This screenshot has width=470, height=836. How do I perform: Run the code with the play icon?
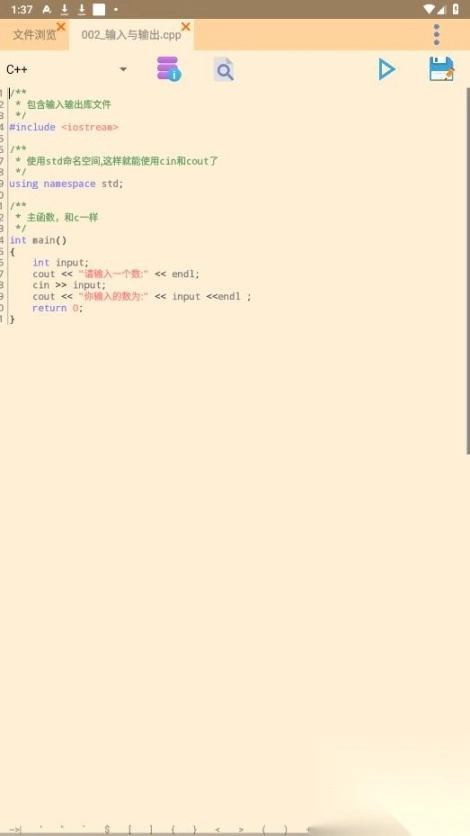(386, 69)
